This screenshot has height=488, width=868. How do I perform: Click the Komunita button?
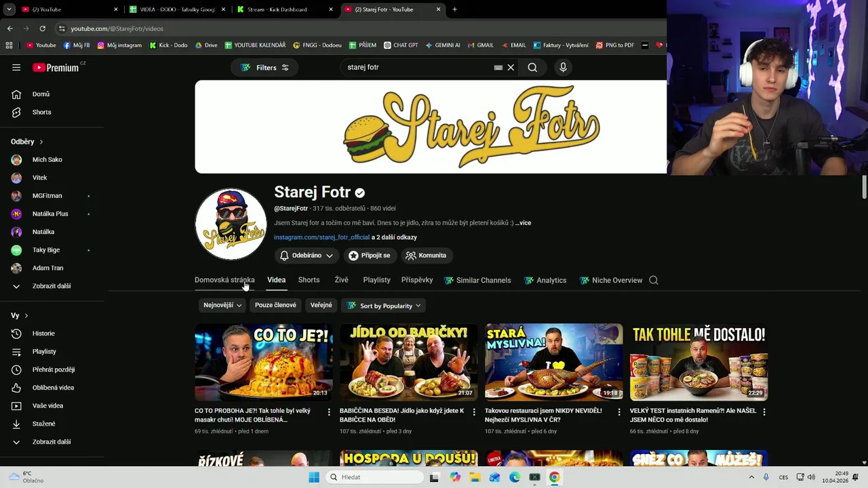click(427, 256)
